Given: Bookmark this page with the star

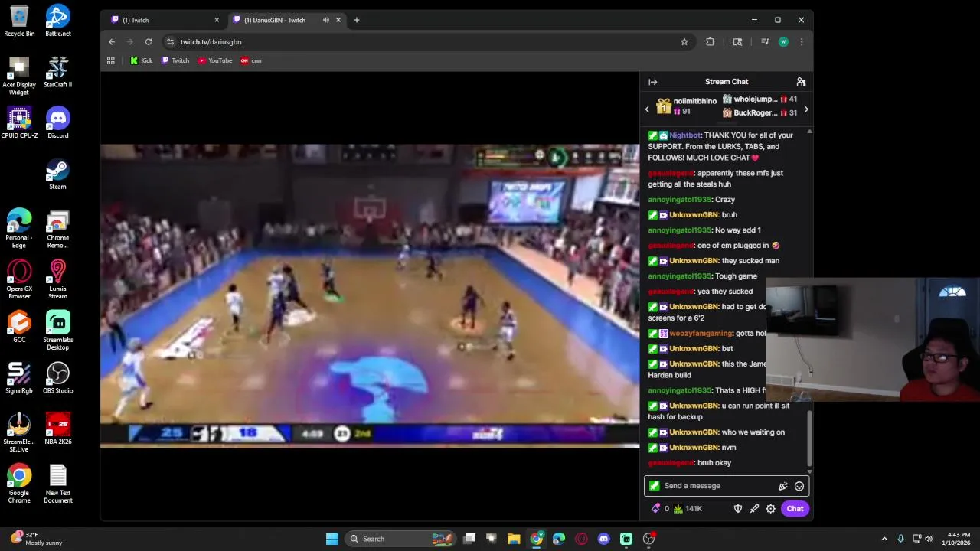Looking at the screenshot, I should (684, 42).
